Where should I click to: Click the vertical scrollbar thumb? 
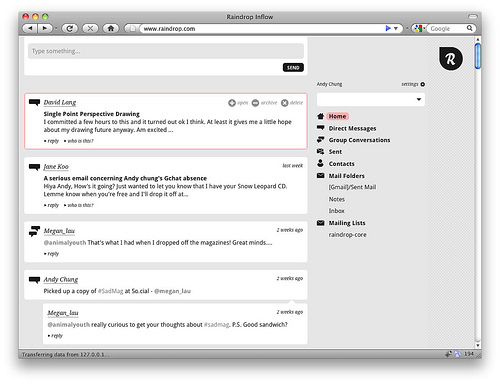(x=478, y=56)
